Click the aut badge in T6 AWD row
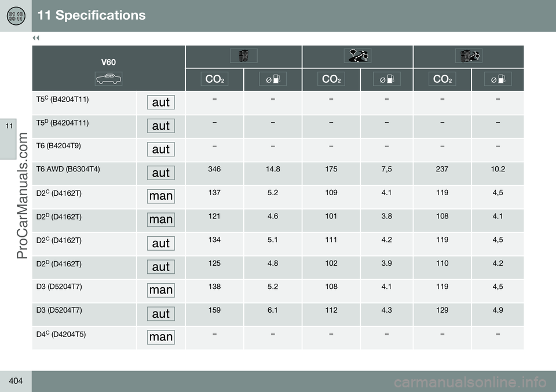The image size is (556, 392). point(161,173)
